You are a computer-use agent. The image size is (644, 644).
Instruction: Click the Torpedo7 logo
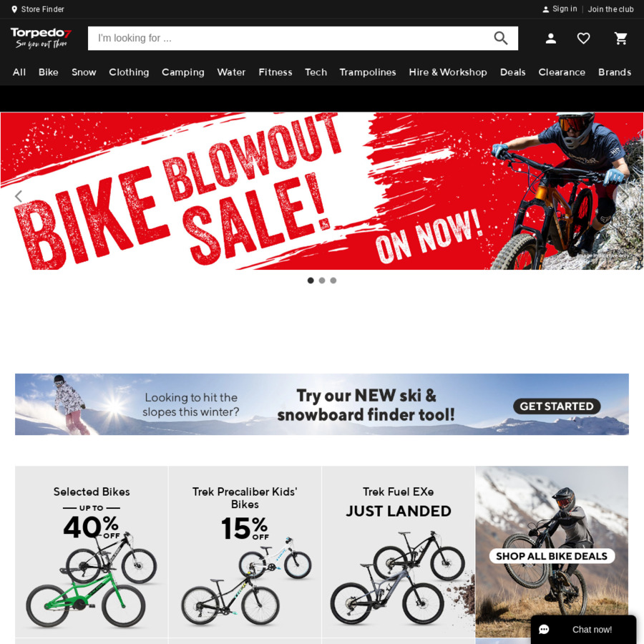coord(41,38)
